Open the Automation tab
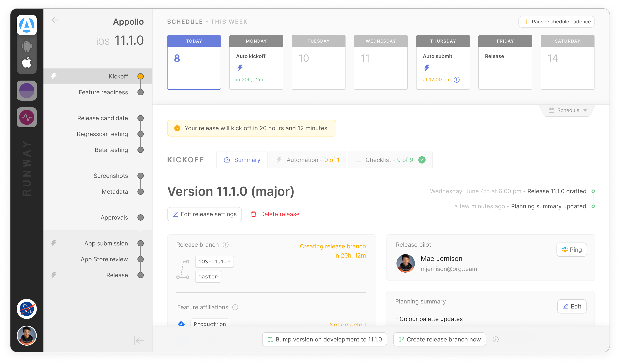The image size is (620, 364). [x=308, y=160]
